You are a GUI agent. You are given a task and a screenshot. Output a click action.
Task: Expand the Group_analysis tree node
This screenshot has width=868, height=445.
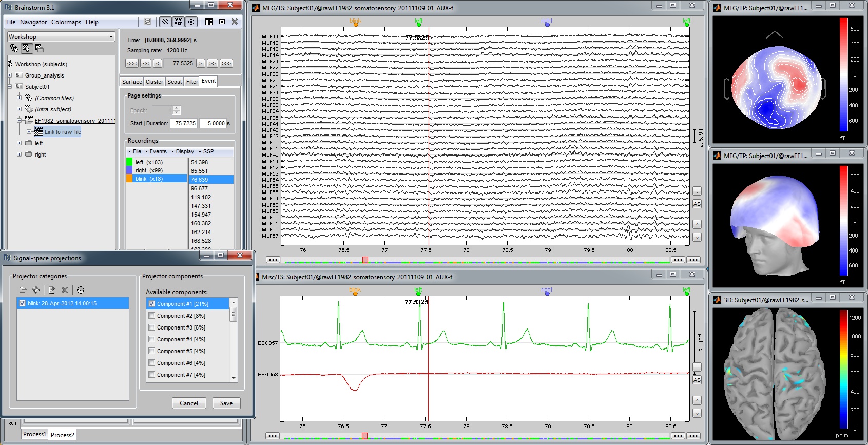pos(10,75)
